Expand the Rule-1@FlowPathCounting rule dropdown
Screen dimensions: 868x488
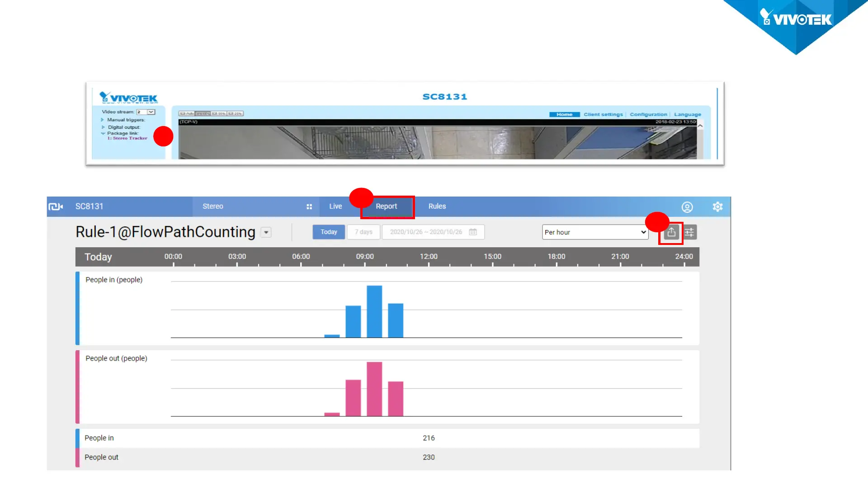(266, 232)
